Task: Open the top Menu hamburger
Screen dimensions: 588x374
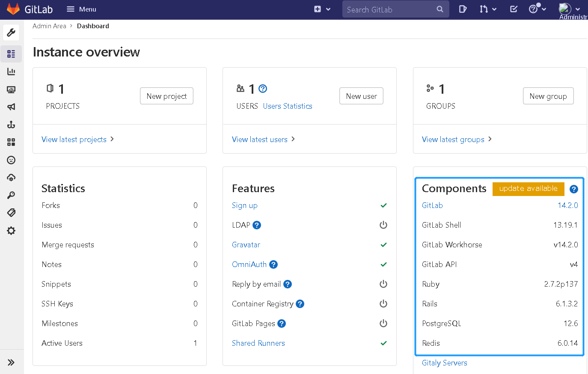Action: 81,9
